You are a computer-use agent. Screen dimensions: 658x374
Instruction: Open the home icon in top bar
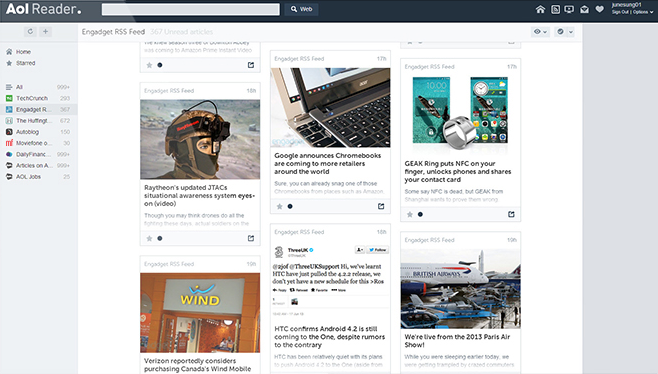540,9
